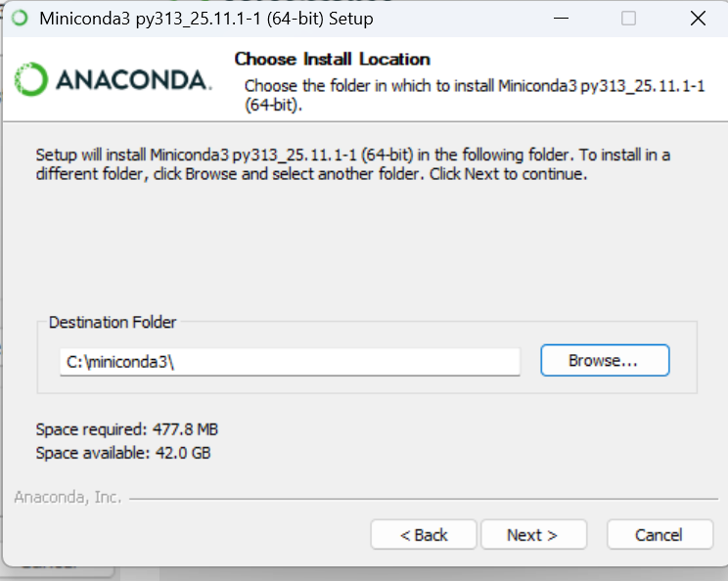Click the Destination Folder path field
The width and height of the screenshot is (728, 581).
point(289,361)
